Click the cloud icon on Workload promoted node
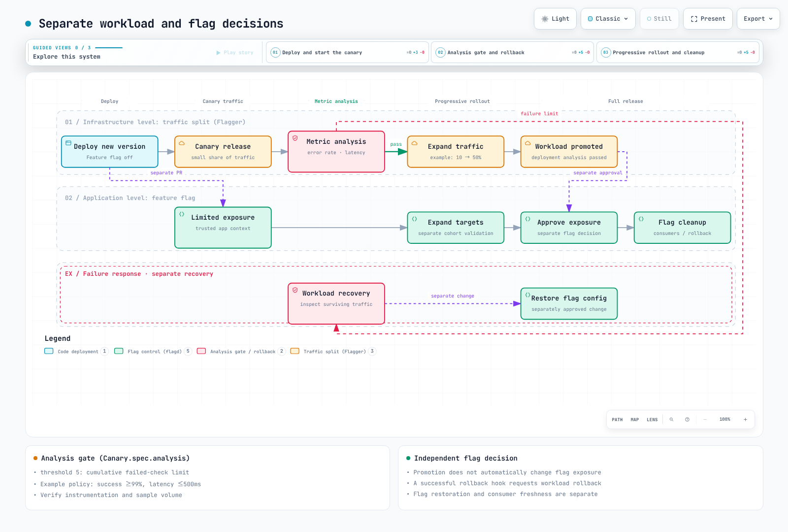 click(528, 143)
